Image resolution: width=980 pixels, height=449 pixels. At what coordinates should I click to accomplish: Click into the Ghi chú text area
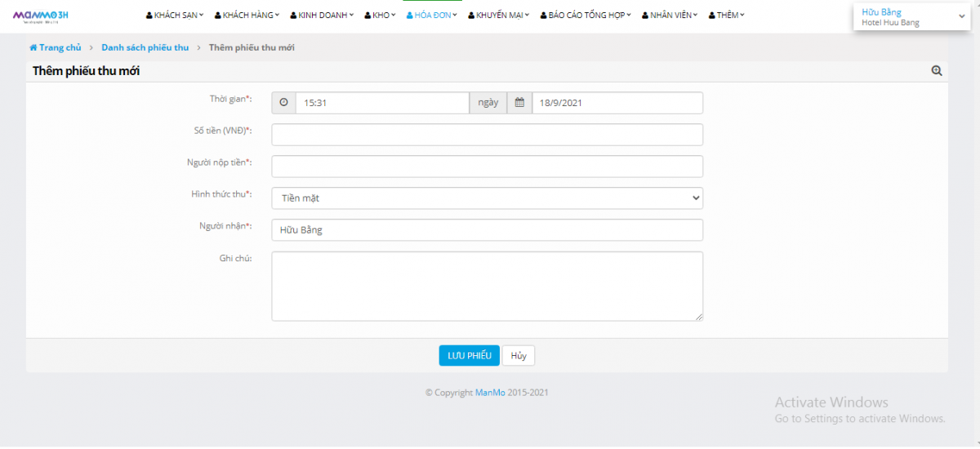point(487,286)
